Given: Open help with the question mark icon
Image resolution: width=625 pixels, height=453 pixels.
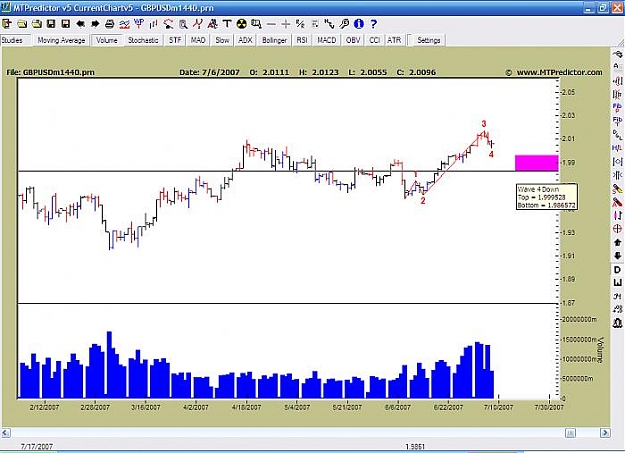Looking at the screenshot, I should (x=373, y=24).
